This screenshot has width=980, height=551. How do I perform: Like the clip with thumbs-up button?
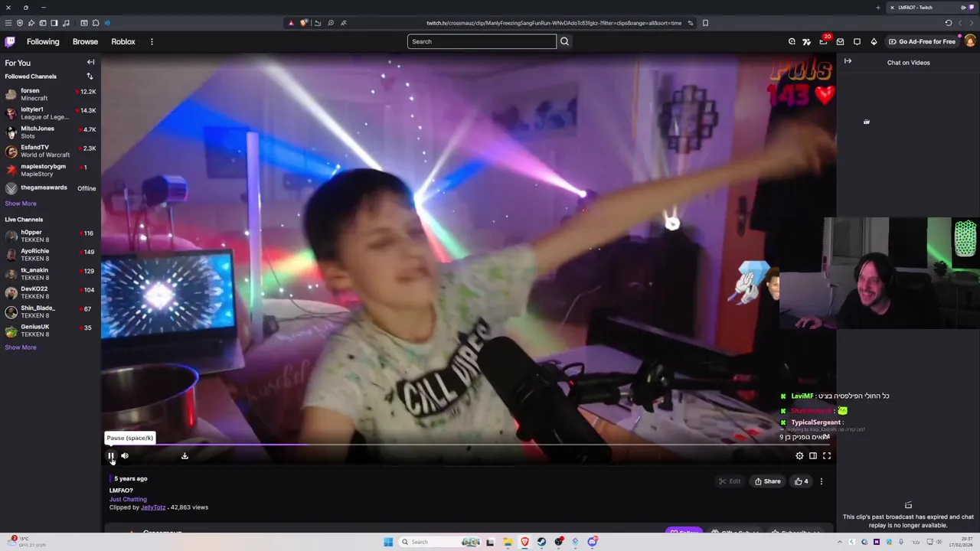click(x=801, y=481)
